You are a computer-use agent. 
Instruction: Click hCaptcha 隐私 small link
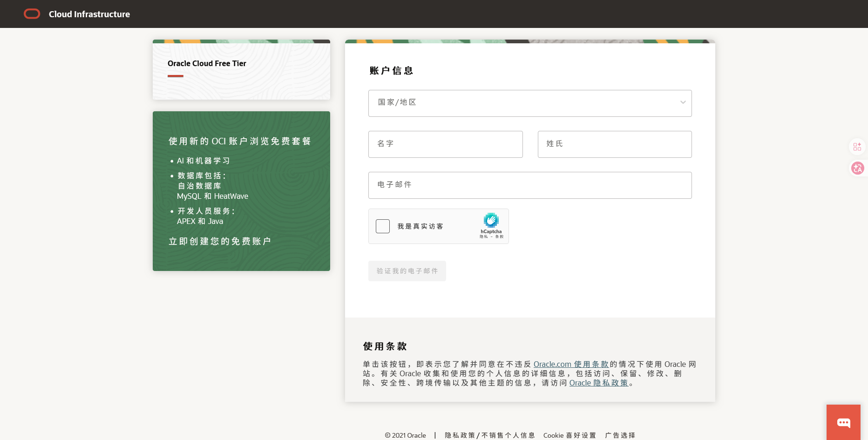pos(484,237)
